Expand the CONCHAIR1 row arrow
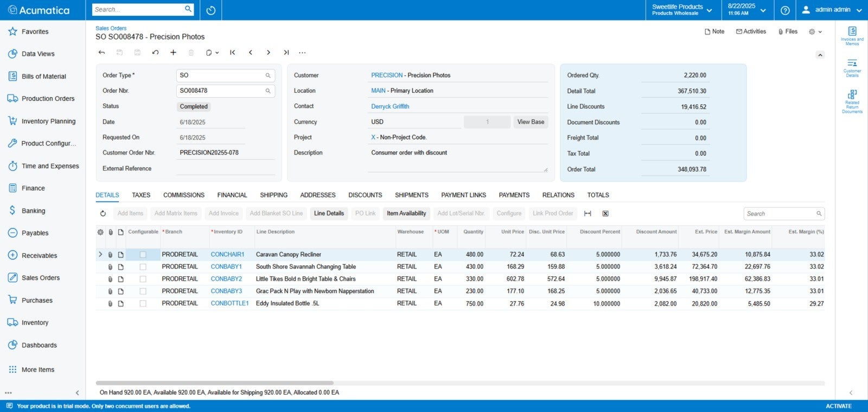Viewport: 868px width, 412px height. [x=100, y=255]
